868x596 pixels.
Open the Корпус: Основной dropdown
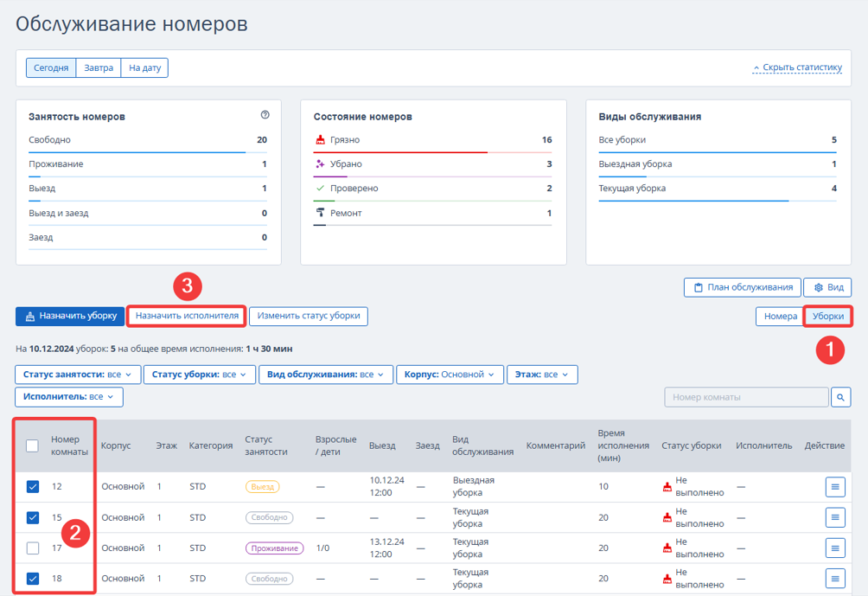(x=449, y=375)
